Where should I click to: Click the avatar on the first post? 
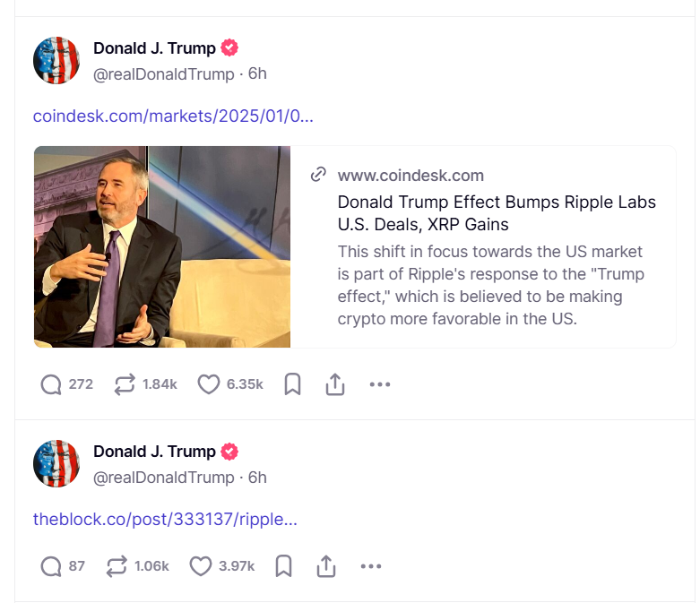tap(56, 61)
